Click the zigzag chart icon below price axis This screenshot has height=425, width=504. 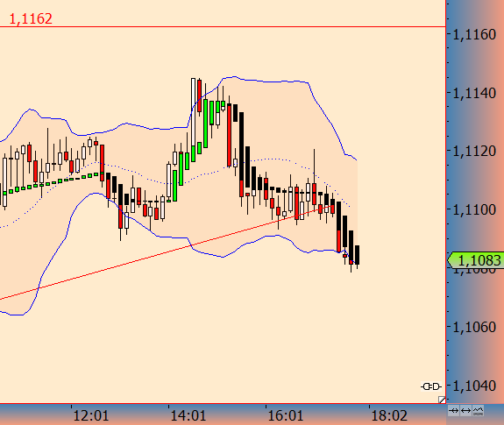(478, 411)
